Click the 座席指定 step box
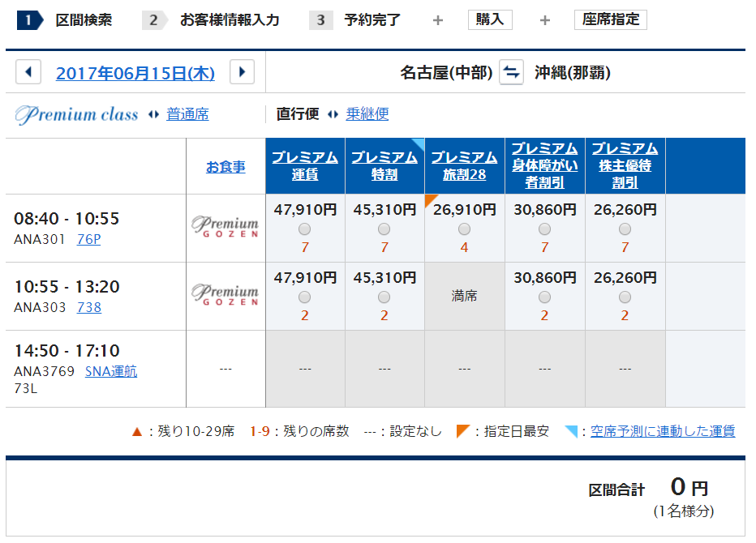This screenshot has height=543, width=756. 610,19
